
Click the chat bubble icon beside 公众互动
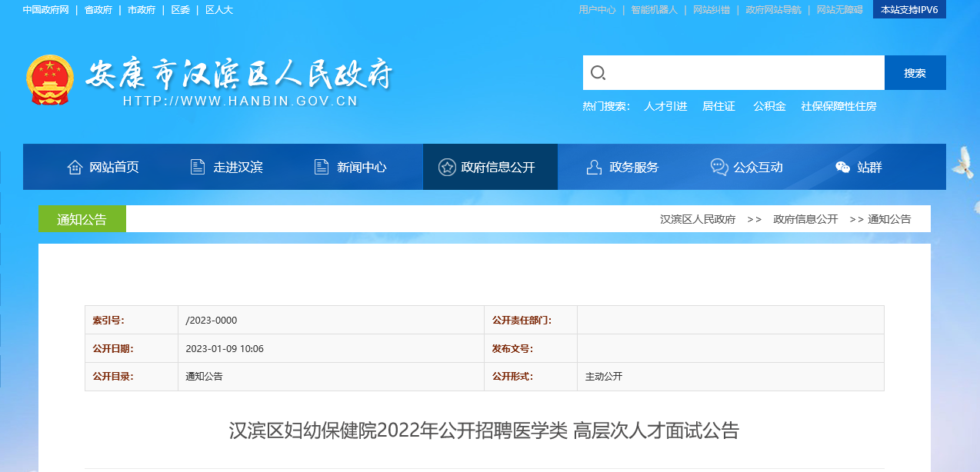coord(718,167)
